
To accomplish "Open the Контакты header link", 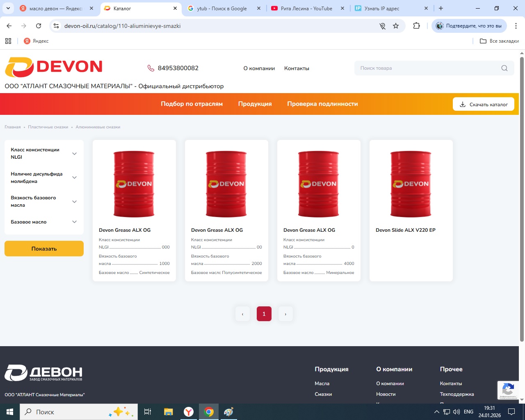I will 297,68.
